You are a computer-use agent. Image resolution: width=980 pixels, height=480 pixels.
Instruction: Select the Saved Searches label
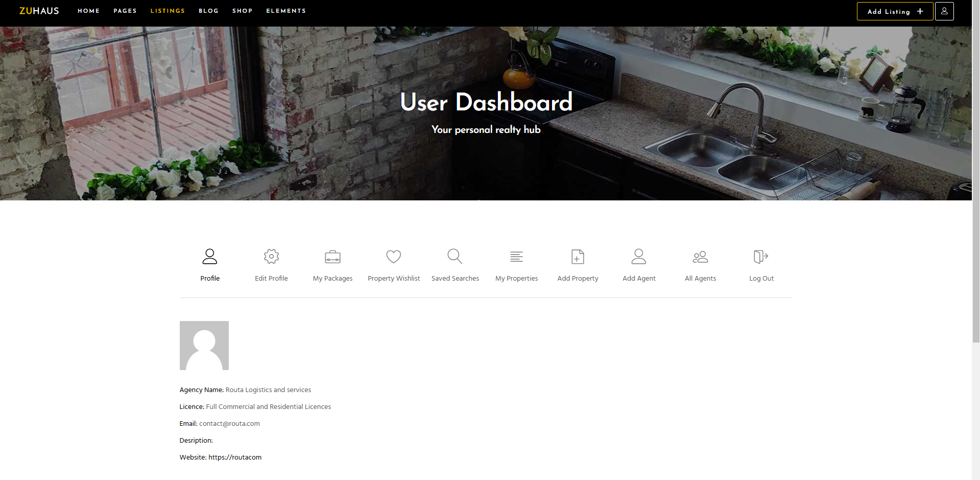(x=455, y=278)
